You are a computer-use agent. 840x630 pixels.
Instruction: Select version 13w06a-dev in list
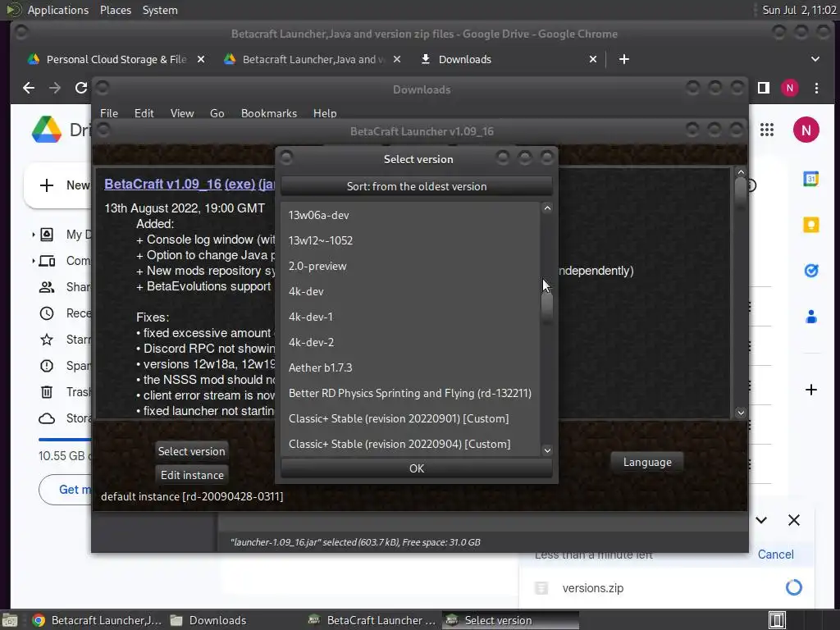pyautogui.click(x=410, y=215)
